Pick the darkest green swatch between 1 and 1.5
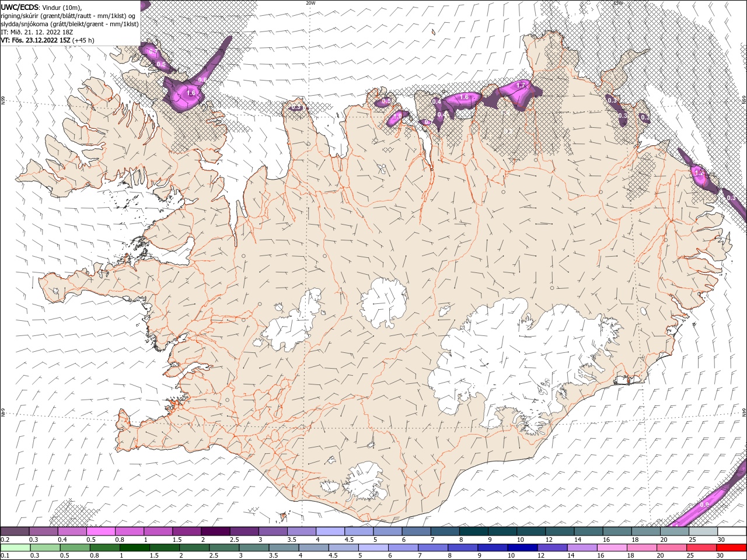The width and height of the screenshot is (747, 560). (135, 548)
